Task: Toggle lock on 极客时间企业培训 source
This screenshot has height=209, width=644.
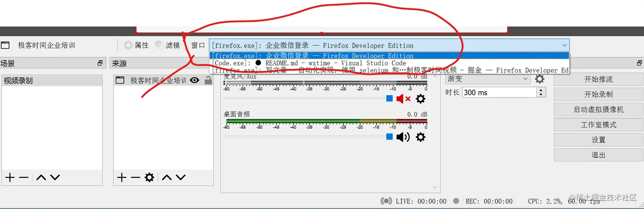Action: click(208, 80)
